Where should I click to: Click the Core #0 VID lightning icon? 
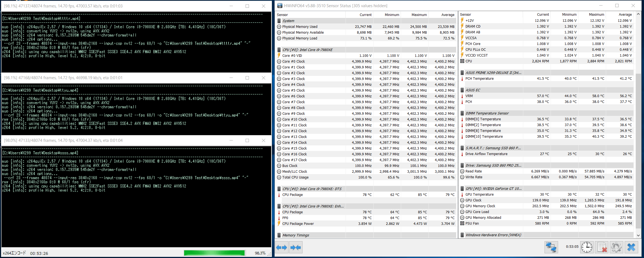pyautogui.click(x=279, y=55)
